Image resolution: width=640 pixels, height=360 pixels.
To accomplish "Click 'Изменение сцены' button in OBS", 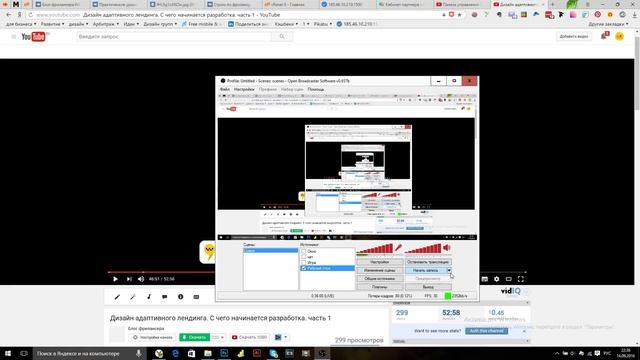I will coord(380,270).
